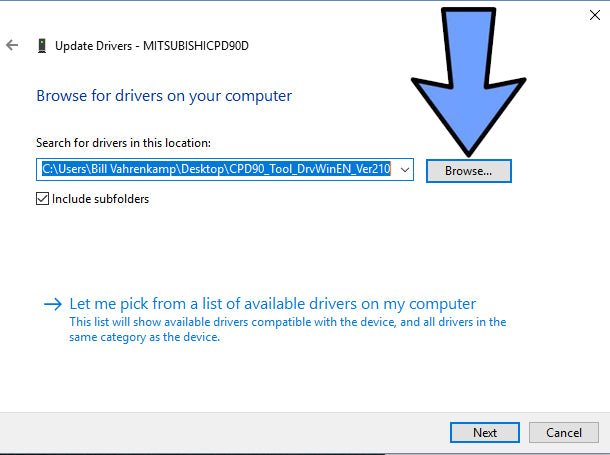Toggle the Include subfolders checkbox
The width and height of the screenshot is (610, 455).
click(42, 199)
